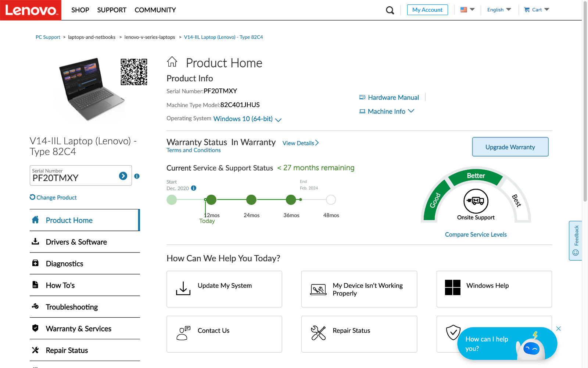
Task: Click info icon beside serial number field
Action: (137, 176)
